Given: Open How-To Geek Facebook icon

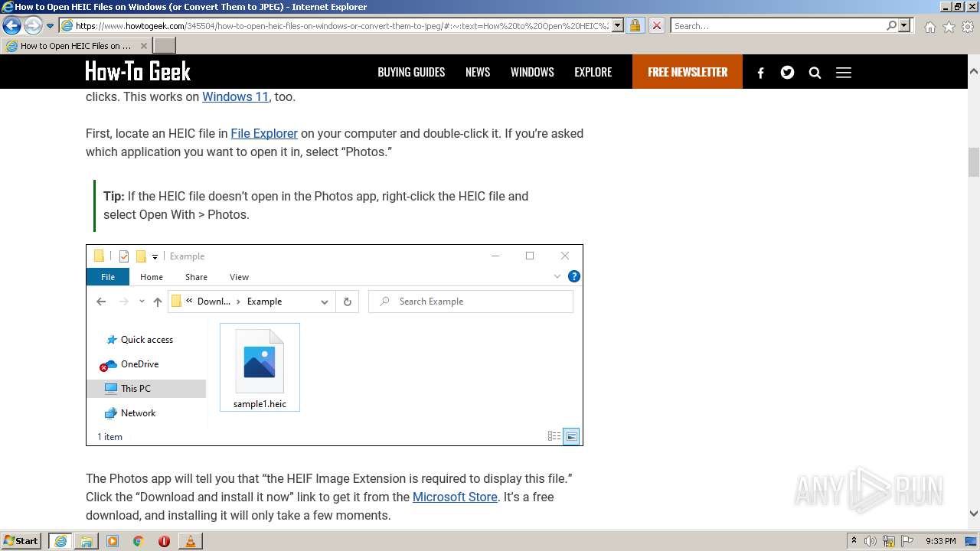Looking at the screenshot, I should (x=760, y=73).
